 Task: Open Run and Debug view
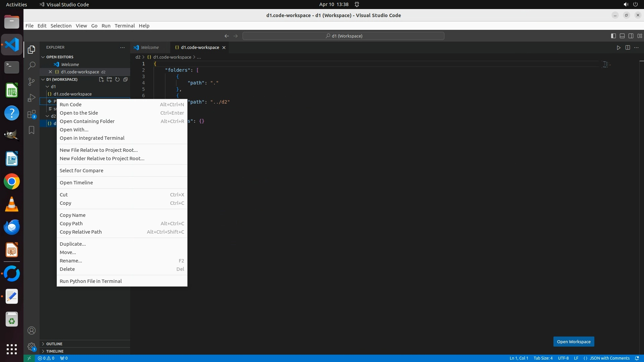(x=32, y=98)
